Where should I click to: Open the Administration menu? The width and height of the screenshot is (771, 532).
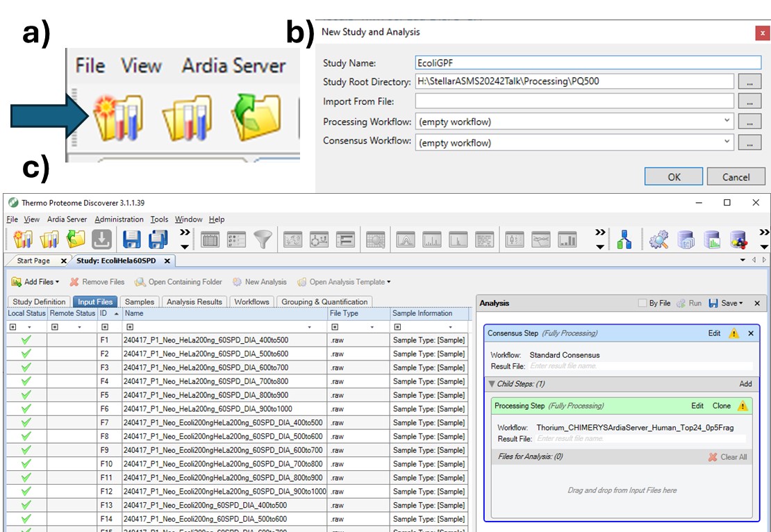tap(119, 219)
